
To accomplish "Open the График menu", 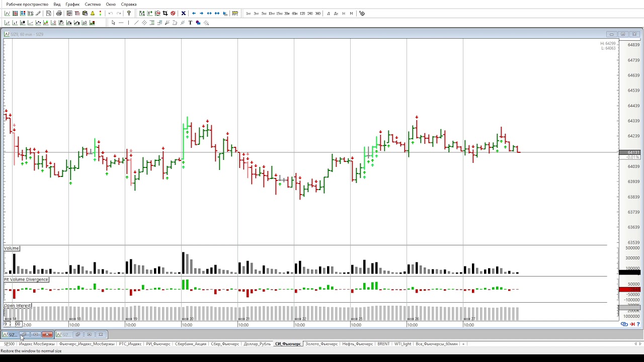I will [x=72, y=4].
